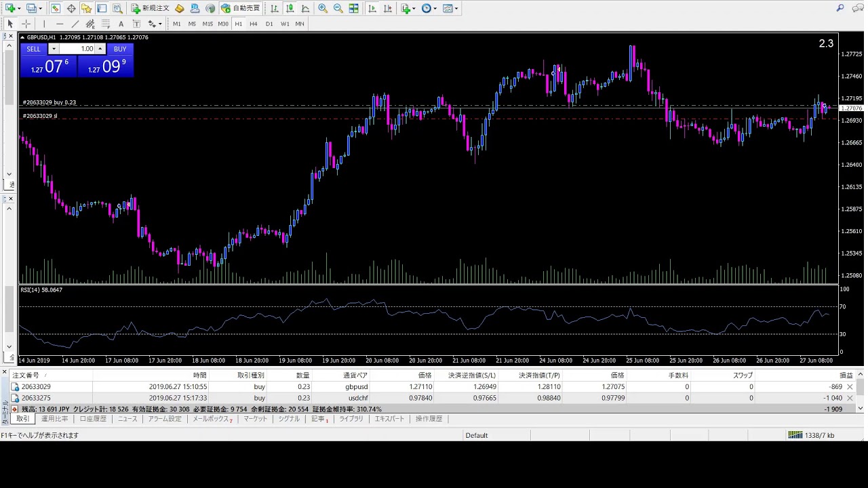Screen dimensions: 868x488
Task: Select the trendline drawing tool
Action: 75,24
